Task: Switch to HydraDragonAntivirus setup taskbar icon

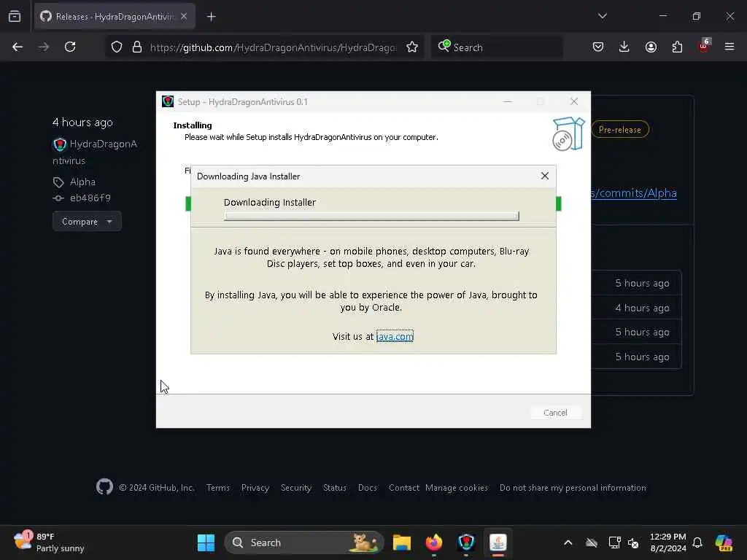Action: [x=466, y=542]
